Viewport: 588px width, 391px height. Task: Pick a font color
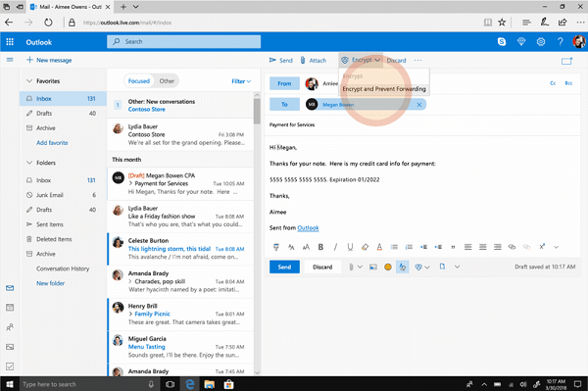(x=379, y=247)
